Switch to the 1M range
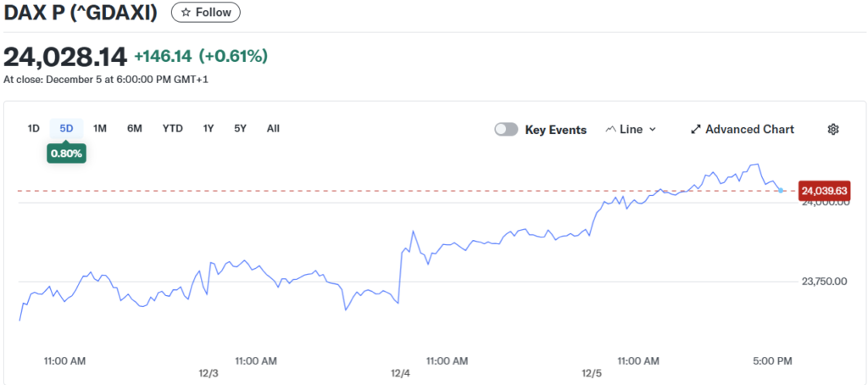The height and width of the screenshot is (385, 868). tap(100, 128)
